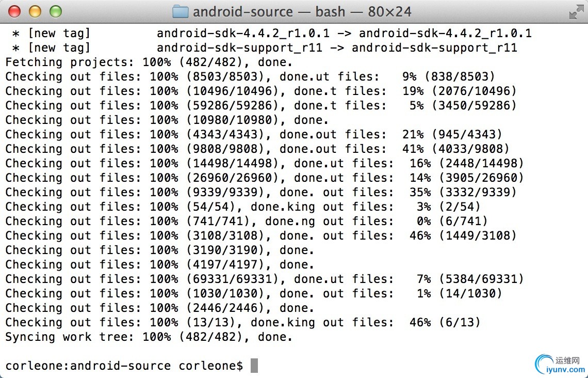Image resolution: width=588 pixels, height=378 pixels.
Task: Click the folder proxy icon in title bar
Action: pos(180,11)
